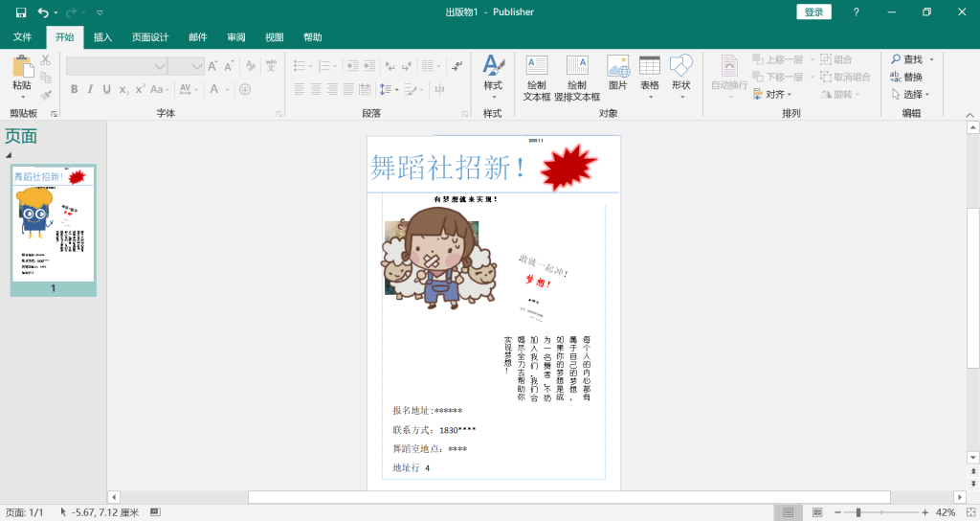Open the font size dropdown
The height and width of the screenshot is (521, 980).
coord(197,66)
